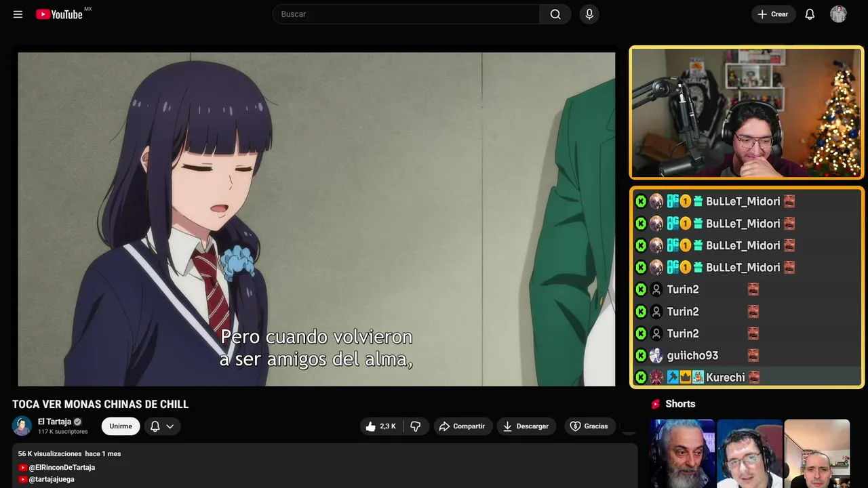This screenshot has width=868, height=488.
Task: Click the Compartir share button
Action: click(462, 426)
